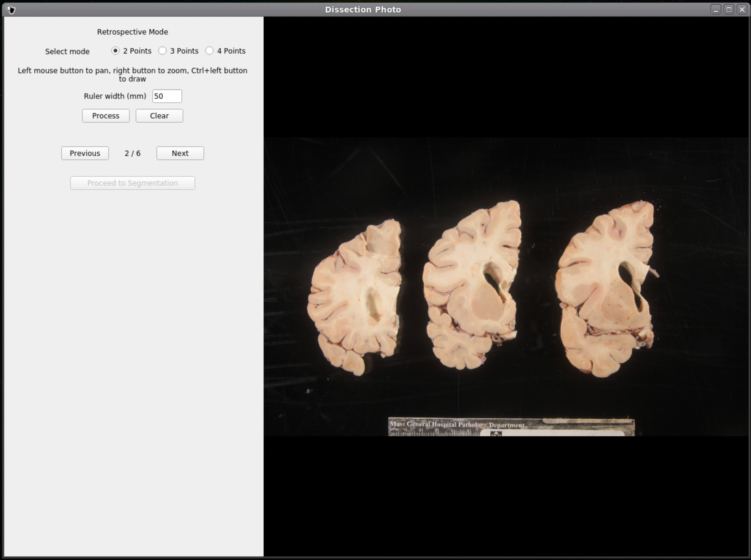Go to the Next photo
This screenshot has height=560, width=751.
tap(180, 153)
